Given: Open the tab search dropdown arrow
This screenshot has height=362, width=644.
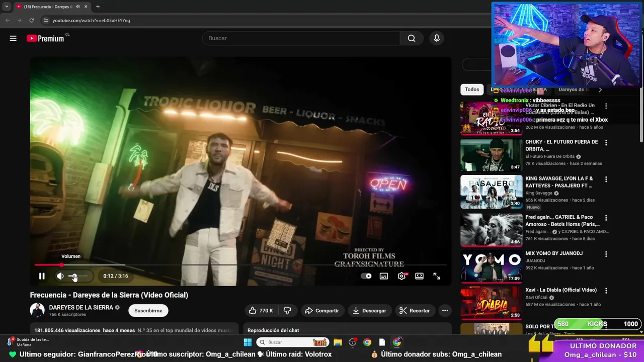Looking at the screenshot, I should (x=7, y=7).
